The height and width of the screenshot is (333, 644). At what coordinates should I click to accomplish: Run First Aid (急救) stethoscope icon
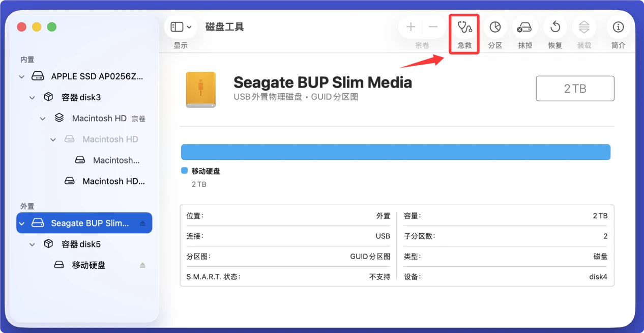(x=465, y=27)
